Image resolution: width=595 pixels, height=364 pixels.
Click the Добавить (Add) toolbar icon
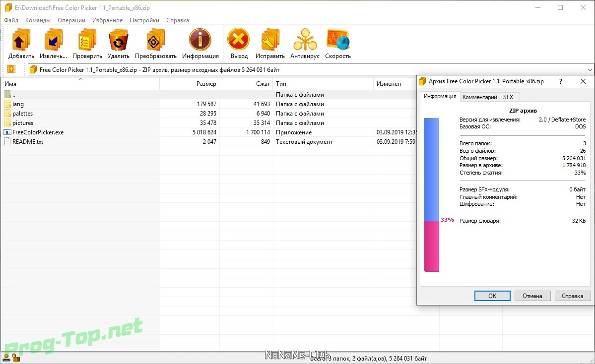tap(21, 40)
